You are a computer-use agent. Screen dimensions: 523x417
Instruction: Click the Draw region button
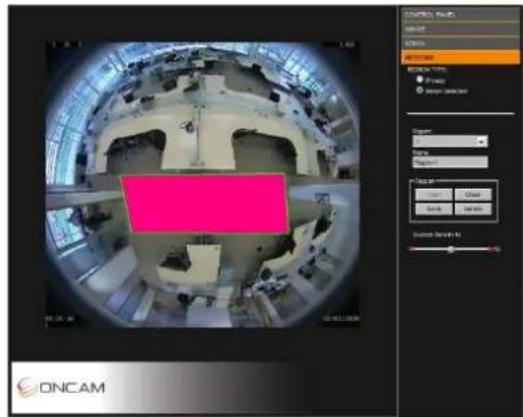tap(434, 194)
